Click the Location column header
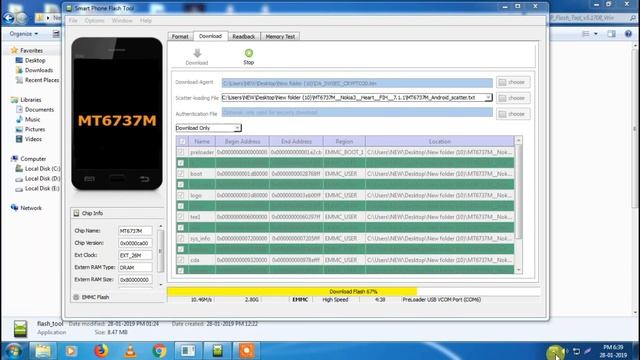This screenshot has width=640, height=360. point(440,141)
